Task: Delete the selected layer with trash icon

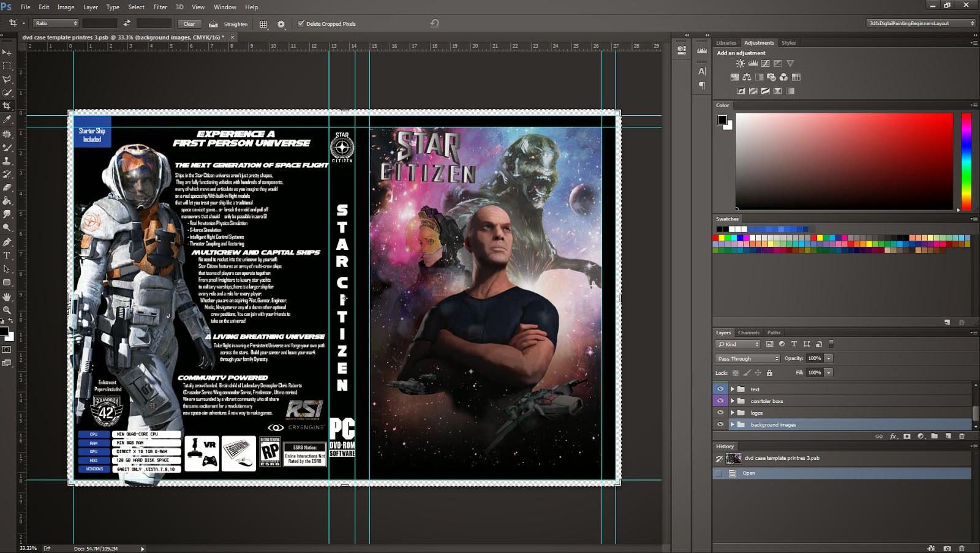Action: [x=962, y=437]
